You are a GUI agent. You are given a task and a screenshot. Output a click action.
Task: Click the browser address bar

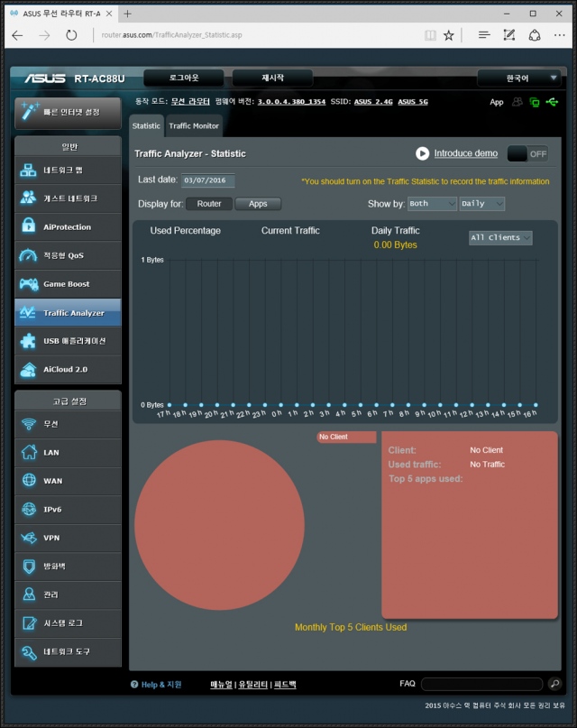tap(258, 35)
